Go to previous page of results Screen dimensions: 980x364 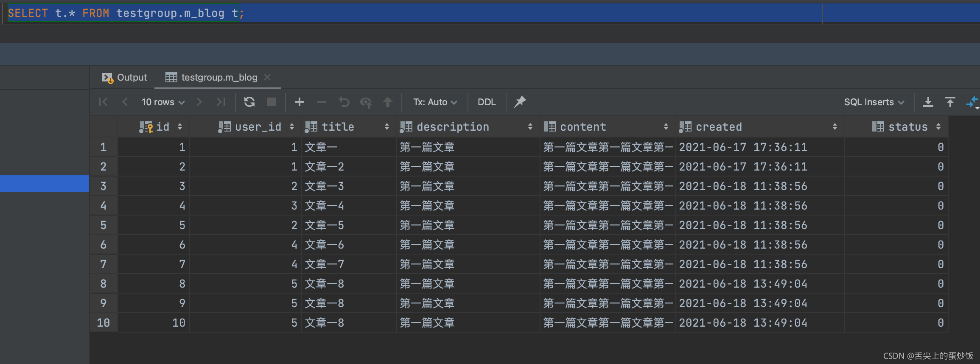click(125, 102)
